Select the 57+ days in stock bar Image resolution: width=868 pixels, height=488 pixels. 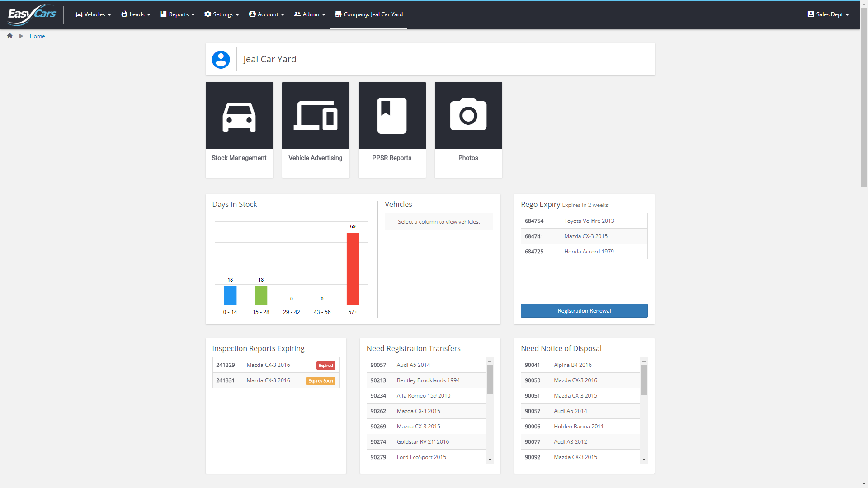click(x=352, y=267)
